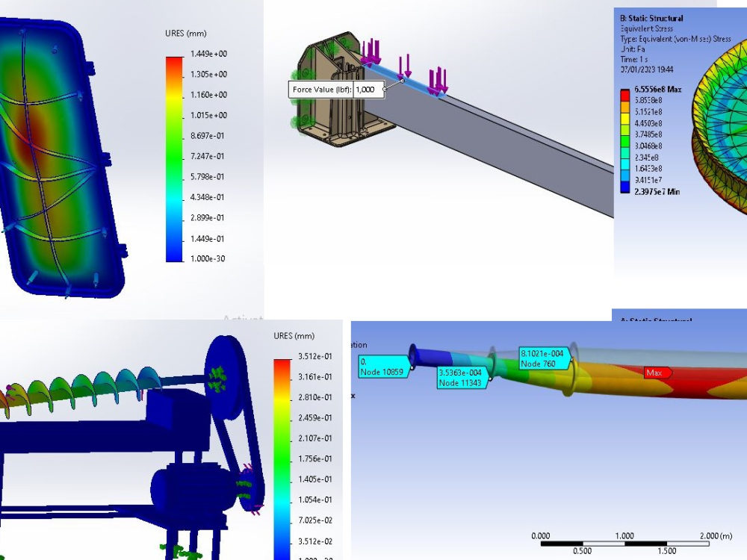The width and height of the screenshot is (747, 560).
Task: Click the probe label for Node 11343
Action: (461, 377)
